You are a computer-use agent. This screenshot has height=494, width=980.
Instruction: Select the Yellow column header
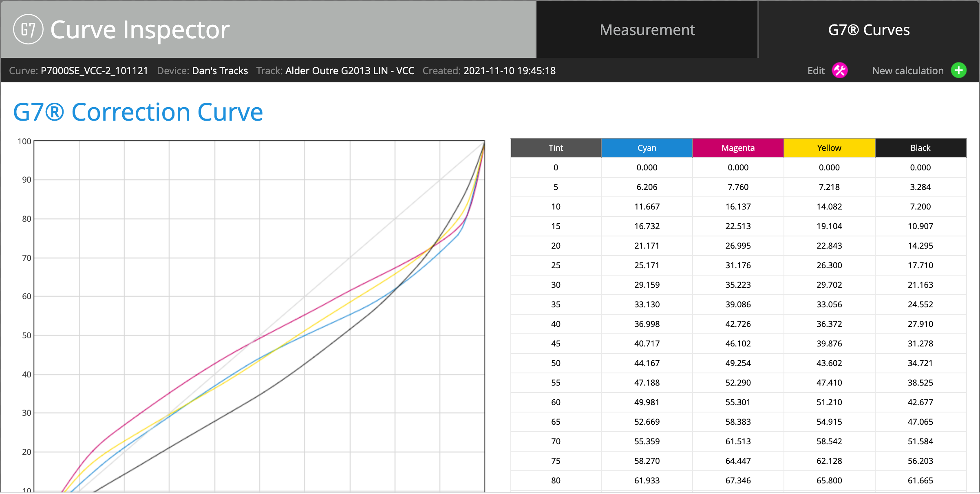click(829, 148)
